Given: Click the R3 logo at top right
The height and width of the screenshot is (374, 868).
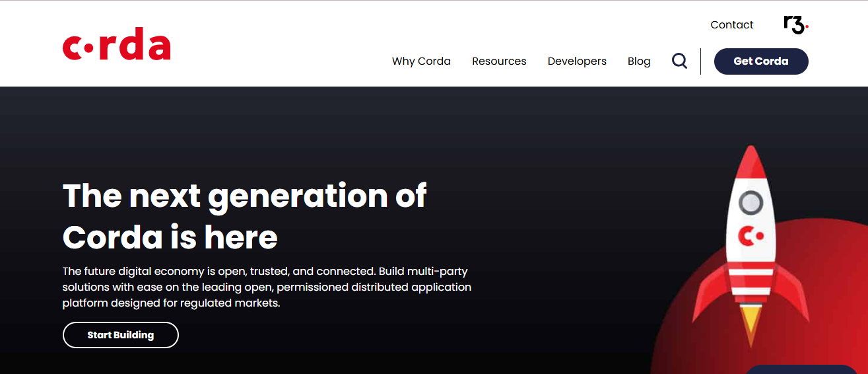Looking at the screenshot, I should (x=796, y=25).
